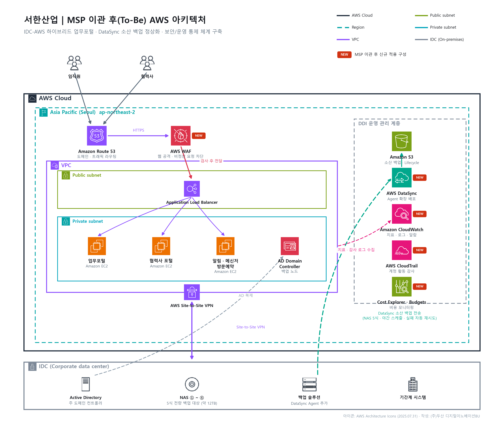
Task: Click the Amazon S3 bucket icon
Action: [x=402, y=141]
